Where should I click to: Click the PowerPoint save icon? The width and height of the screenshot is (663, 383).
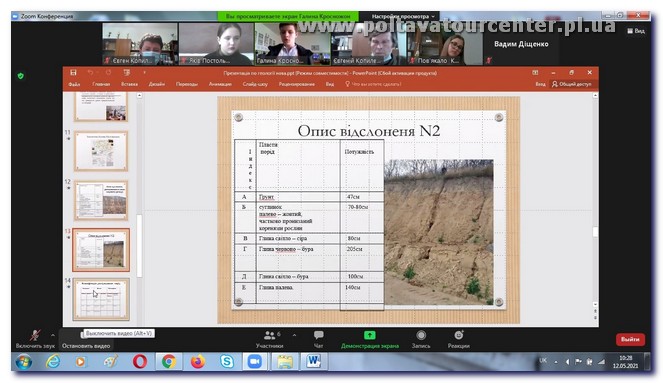point(74,73)
